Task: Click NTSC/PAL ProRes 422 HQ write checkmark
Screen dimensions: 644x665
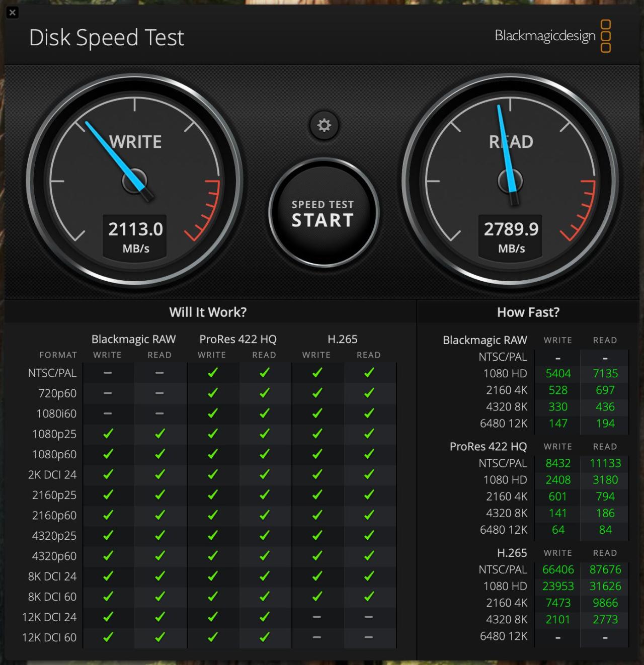Action: (x=212, y=373)
